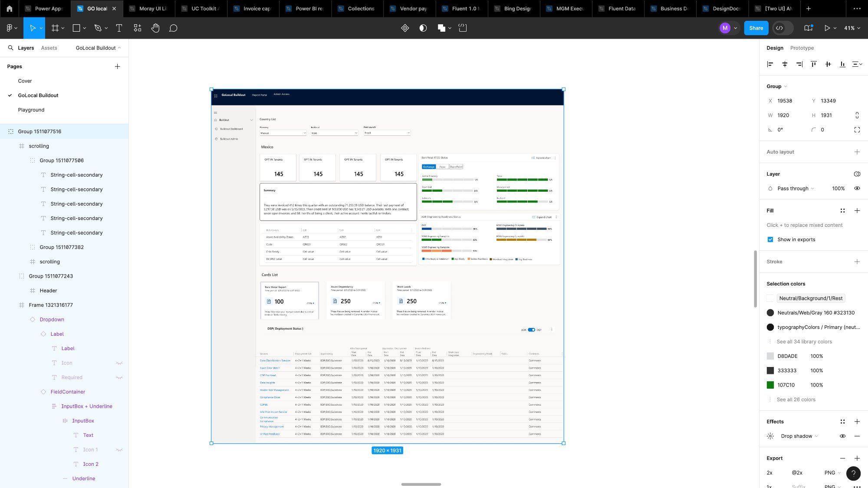Click the align horizontal centers icon
868x488 pixels.
785,64
